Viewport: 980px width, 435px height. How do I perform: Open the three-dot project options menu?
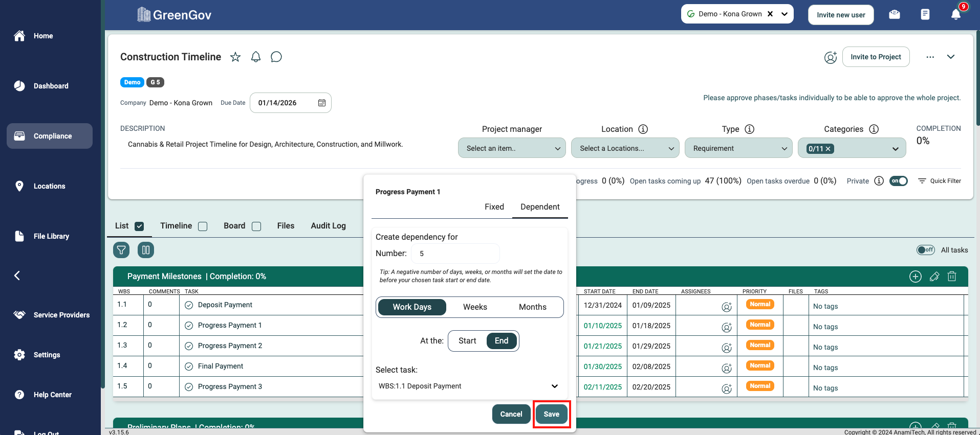[930, 57]
